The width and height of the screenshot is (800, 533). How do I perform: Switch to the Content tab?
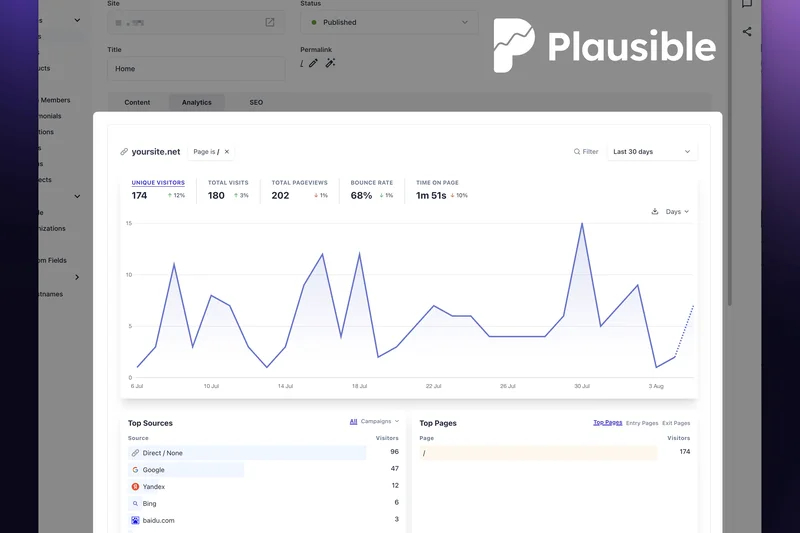(137, 103)
